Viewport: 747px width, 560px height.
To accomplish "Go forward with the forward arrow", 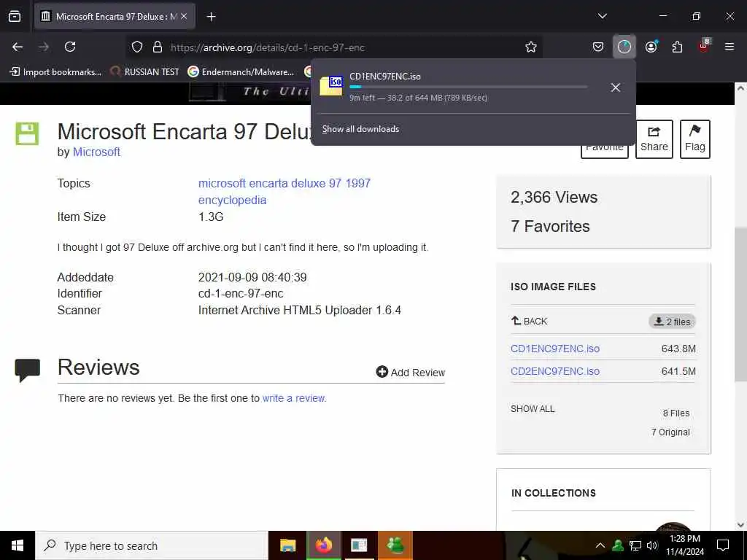I will click(44, 47).
